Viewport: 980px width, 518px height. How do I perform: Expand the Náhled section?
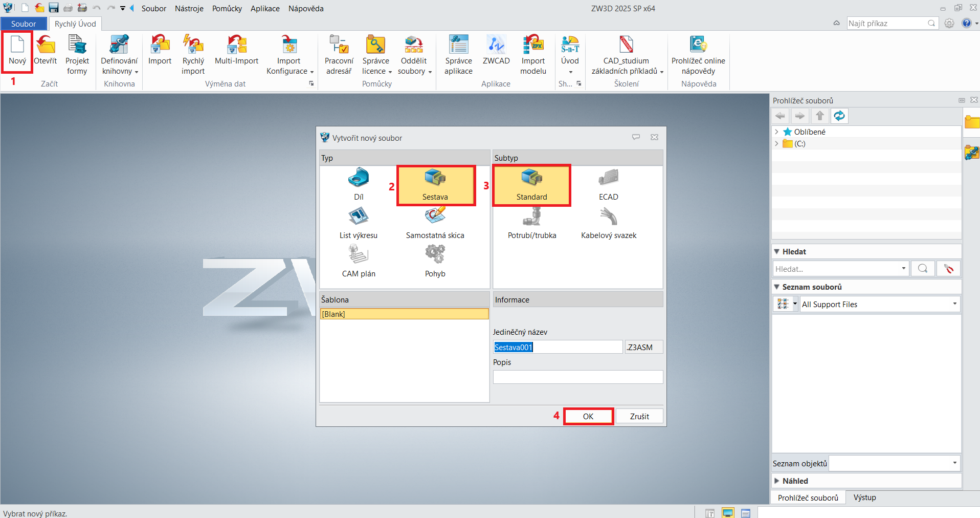[x=777, y=481]
